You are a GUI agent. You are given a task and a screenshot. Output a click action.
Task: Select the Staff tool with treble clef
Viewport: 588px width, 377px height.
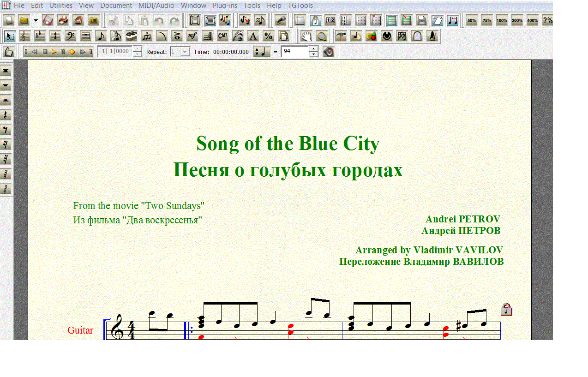coord(25,36)
